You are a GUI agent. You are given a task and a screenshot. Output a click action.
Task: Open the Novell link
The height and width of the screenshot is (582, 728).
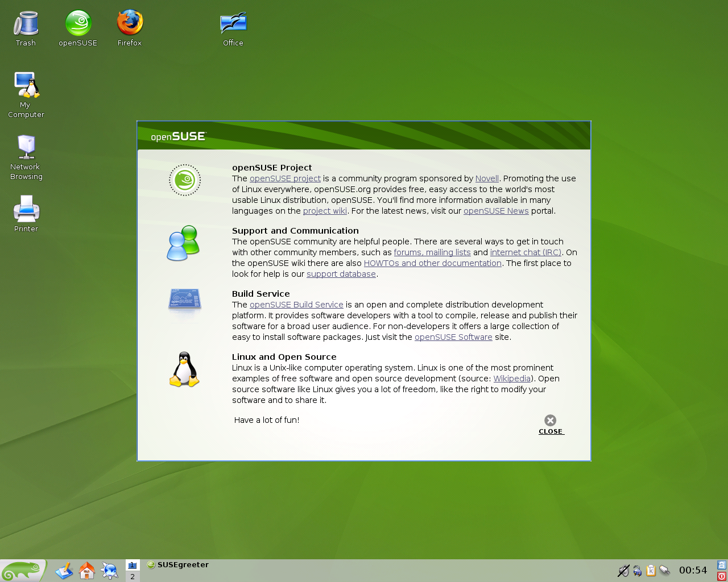pyautogui.click(x=487, y=178)
